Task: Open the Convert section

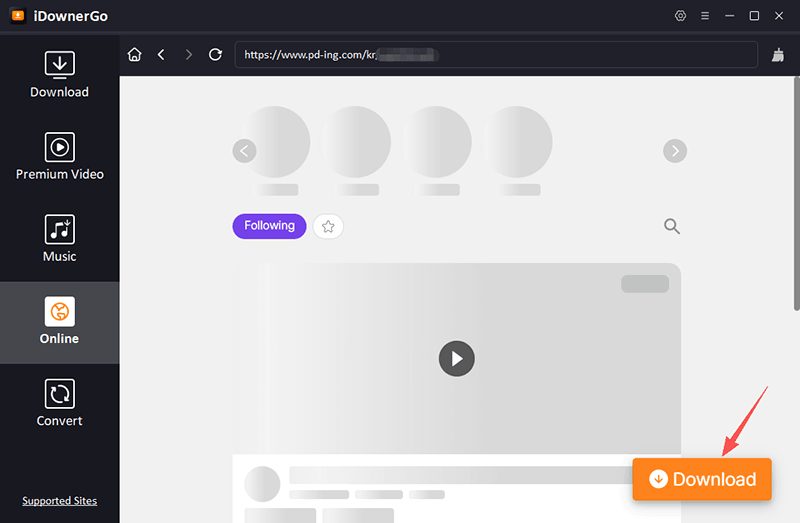Action: [59, 403]
